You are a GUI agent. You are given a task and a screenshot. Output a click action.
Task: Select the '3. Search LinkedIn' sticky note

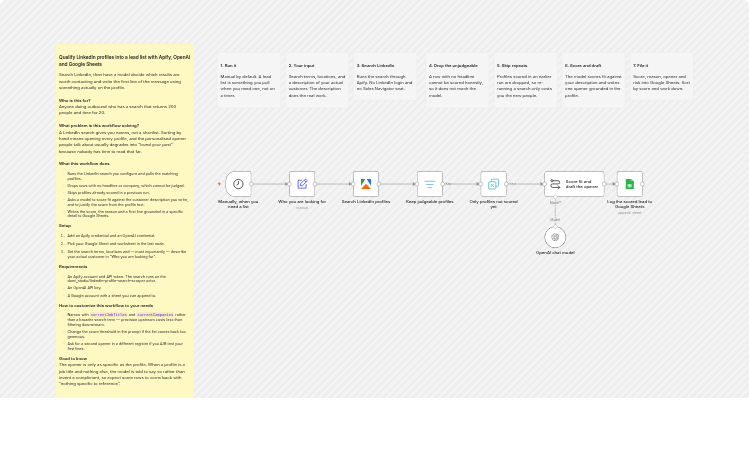[385, 76]
